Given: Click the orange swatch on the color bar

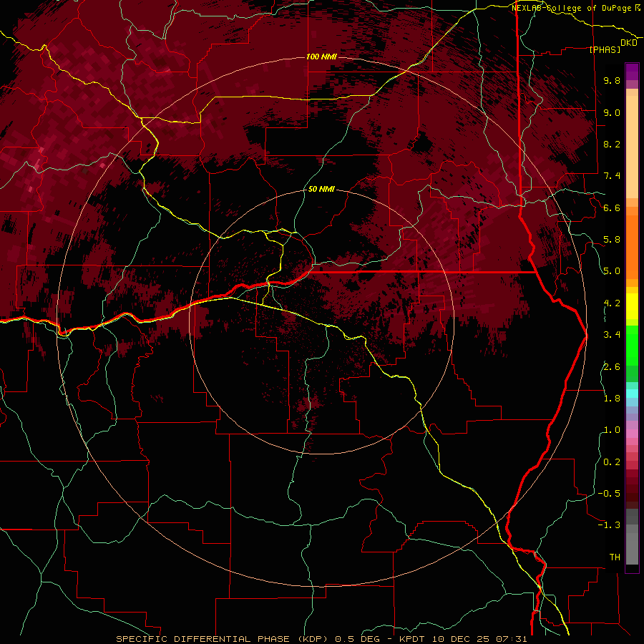Looking at the screenshot, I should click(632, 246).
